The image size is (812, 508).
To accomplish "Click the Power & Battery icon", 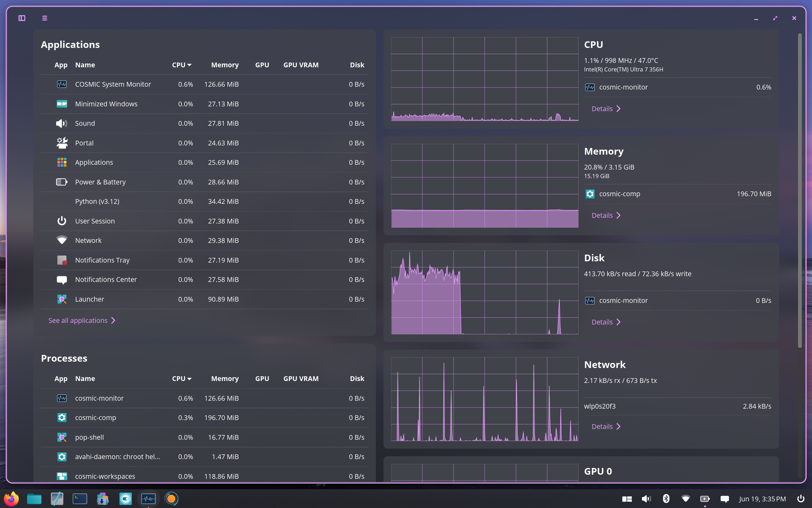I will (62, 182).
